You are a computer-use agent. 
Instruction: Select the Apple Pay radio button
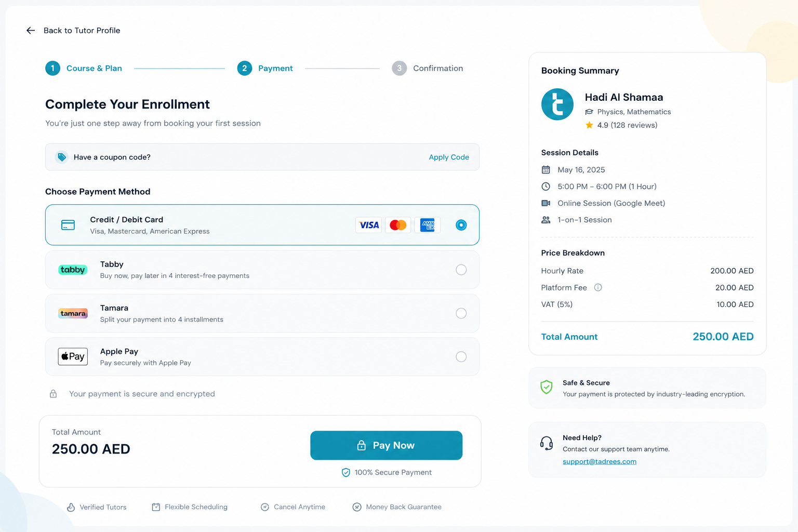(461, 357)
